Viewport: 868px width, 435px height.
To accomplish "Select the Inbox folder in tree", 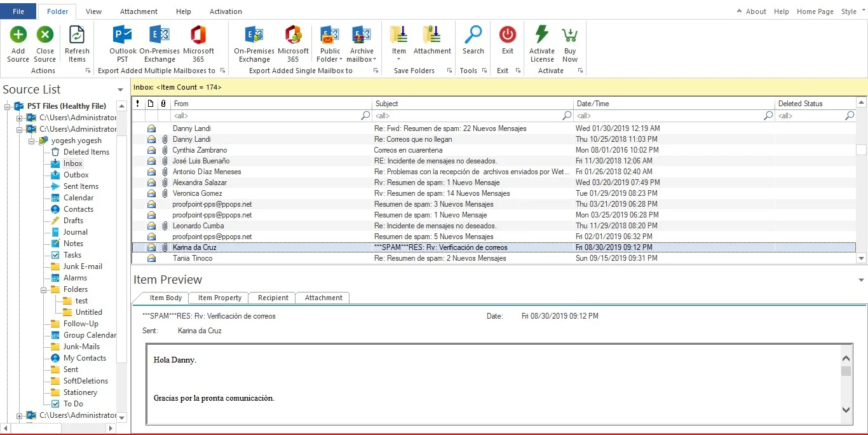I will click(x=73, y=163).
